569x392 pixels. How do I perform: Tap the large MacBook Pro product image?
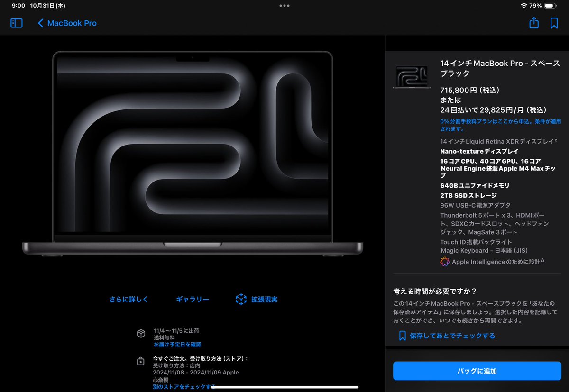pyautogui.click(x=193, y=154)
